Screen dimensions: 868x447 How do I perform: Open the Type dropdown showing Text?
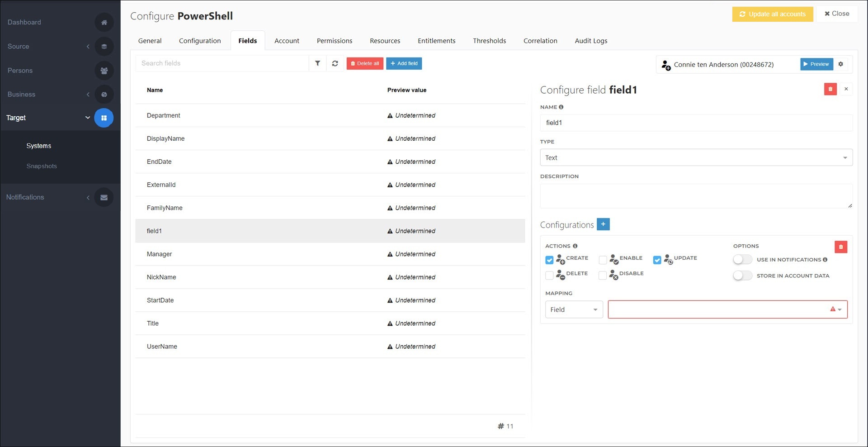pyautogui.click(x=696, y=157)
